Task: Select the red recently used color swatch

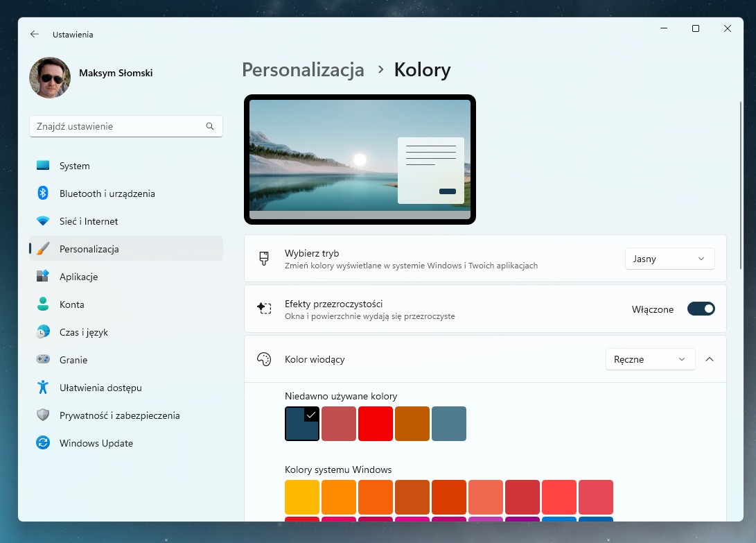Action: pos(375,423)
